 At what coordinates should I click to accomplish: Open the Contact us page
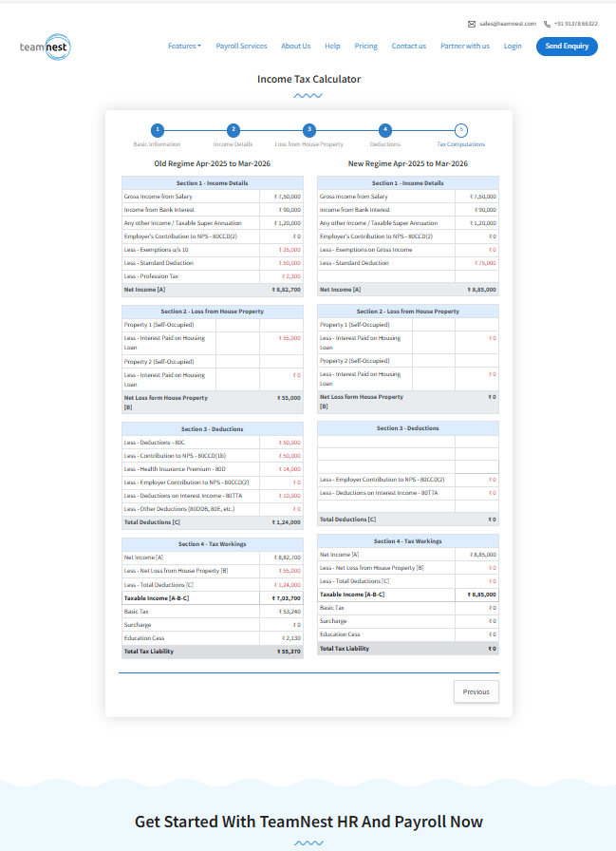(408, 47)
